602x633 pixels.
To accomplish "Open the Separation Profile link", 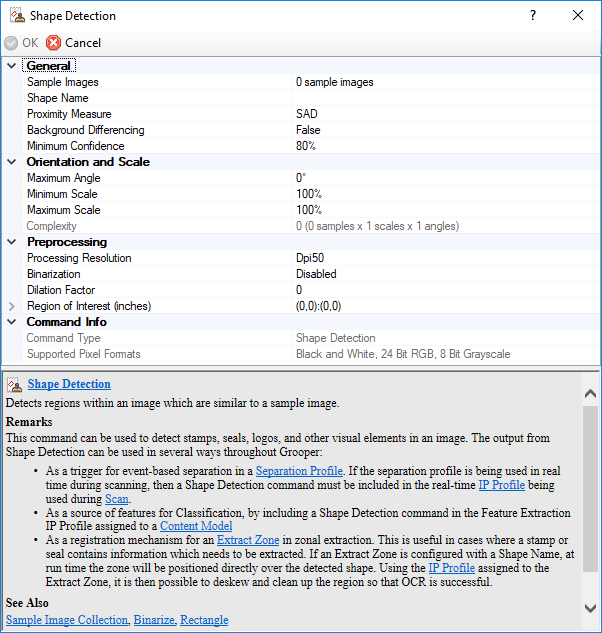I will click(x=299, y=470).
